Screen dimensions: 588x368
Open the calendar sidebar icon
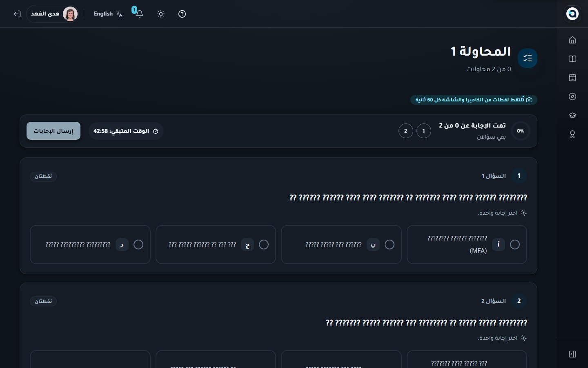572,78
